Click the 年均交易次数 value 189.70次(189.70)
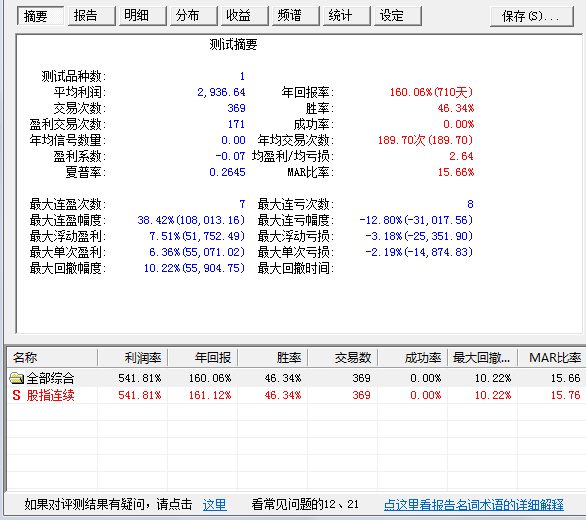 pyautogui.click(x=426, y=140)
